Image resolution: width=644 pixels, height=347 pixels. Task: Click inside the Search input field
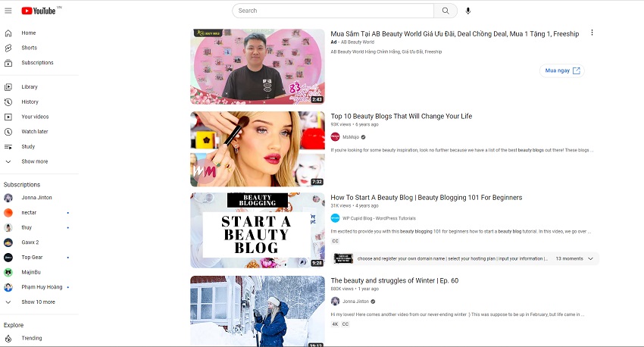pyautogui.click(x=333, y=11)
